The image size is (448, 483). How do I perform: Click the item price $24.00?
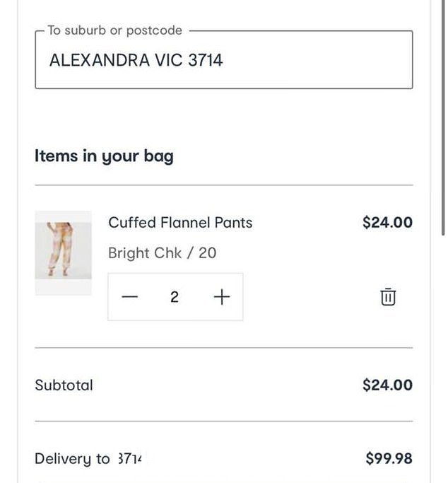pos(387,222)
